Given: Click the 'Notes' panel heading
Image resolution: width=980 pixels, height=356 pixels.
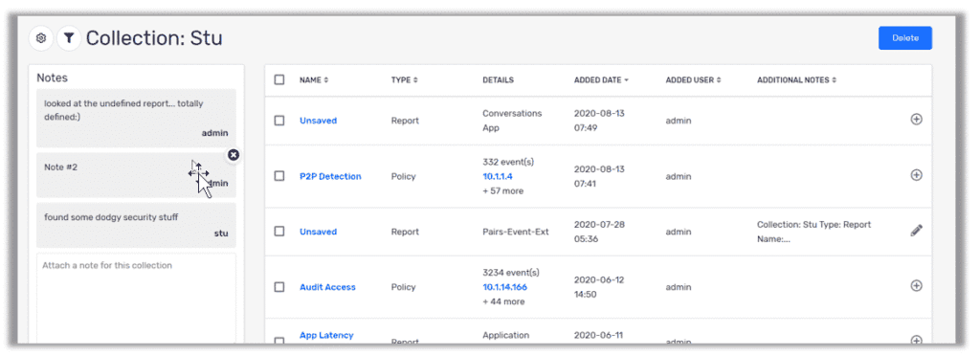Looking at the screenshot, I should point(52,78).
